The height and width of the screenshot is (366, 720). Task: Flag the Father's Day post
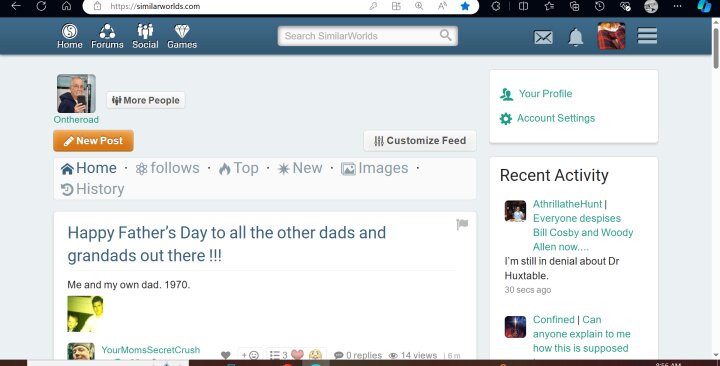462,224
